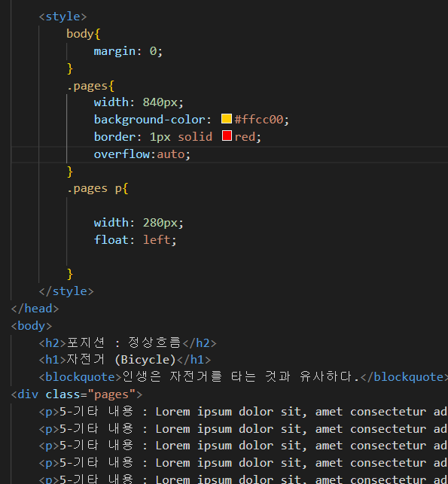
Task: Click the '.pages{' selector
Action: click(x=90, y=86)
